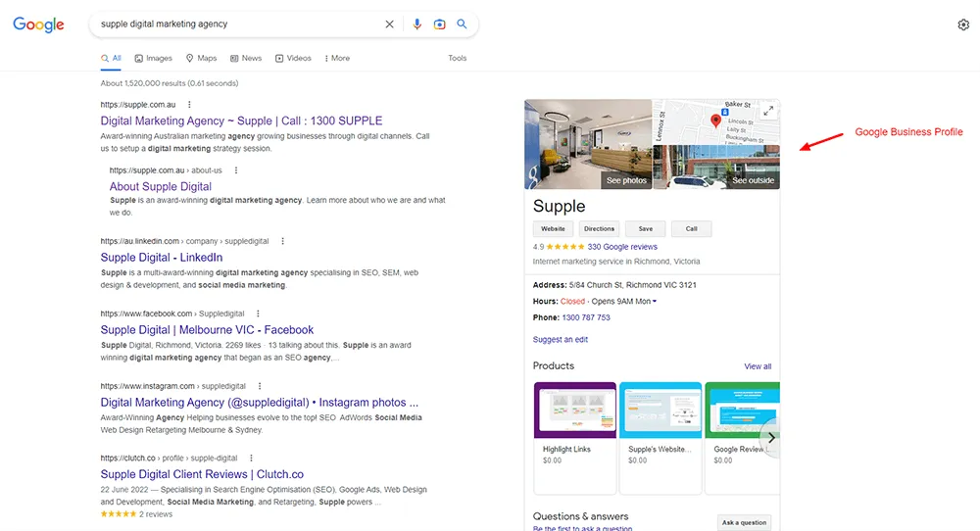
Task: Open three-dot menu beside the LinkedIn result
Action: point(282,241)
